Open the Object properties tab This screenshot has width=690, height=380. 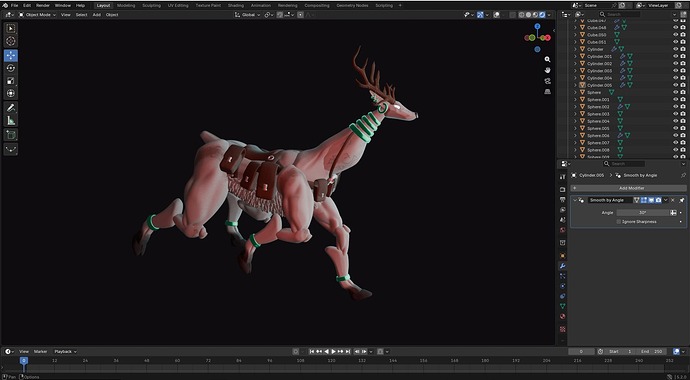(x=562, y=256)
